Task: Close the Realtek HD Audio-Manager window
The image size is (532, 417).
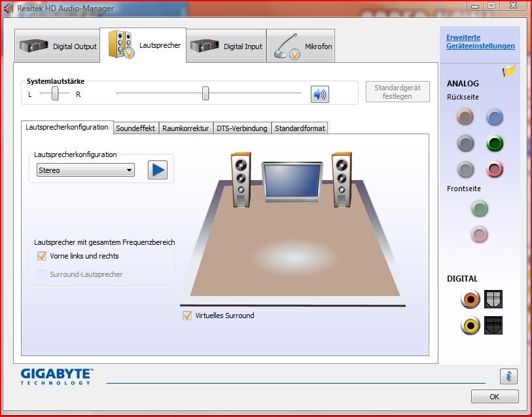Action: [513, 5]
